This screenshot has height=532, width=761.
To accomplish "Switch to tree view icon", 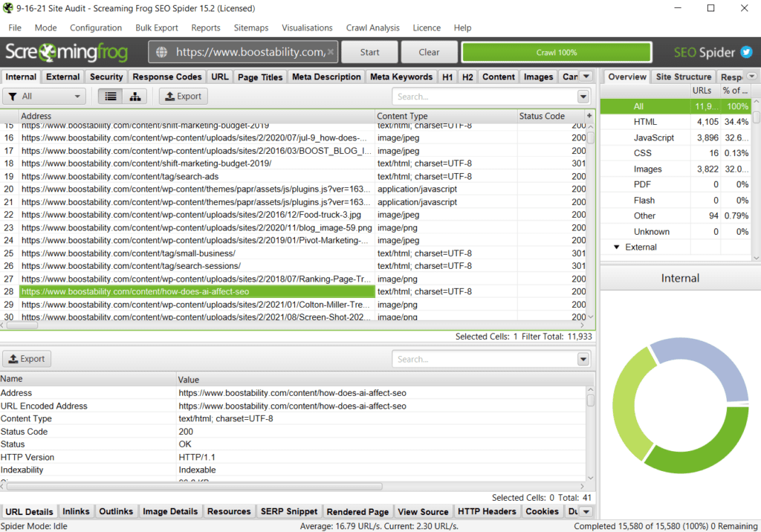I will pyautogui.click(x=135, y=96).
